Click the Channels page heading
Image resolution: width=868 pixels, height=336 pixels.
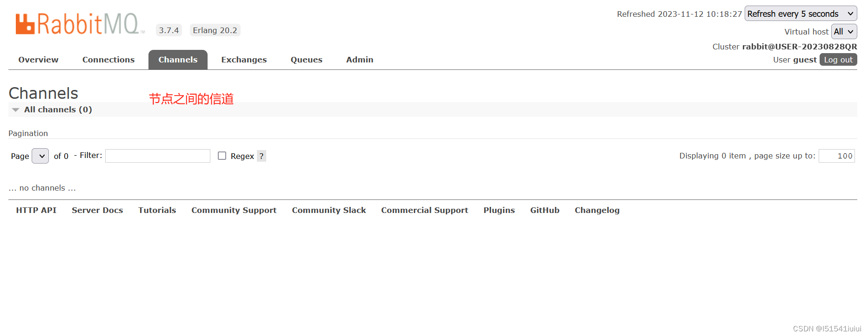click(43, 93)
